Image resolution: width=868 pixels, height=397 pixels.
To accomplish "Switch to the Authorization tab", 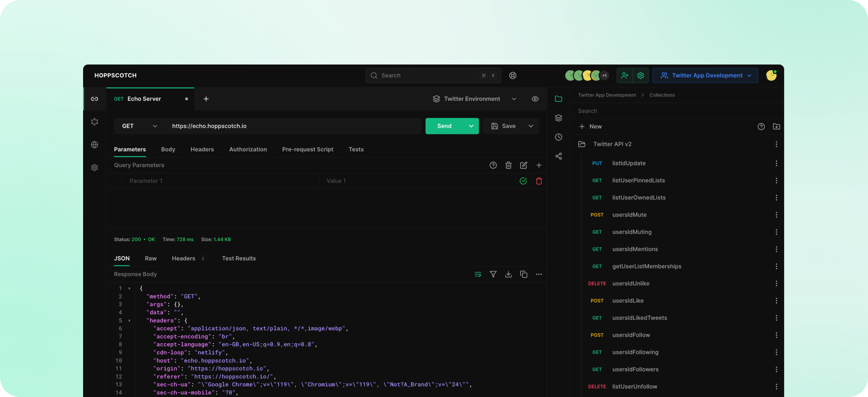I will [x=248, y=149].
